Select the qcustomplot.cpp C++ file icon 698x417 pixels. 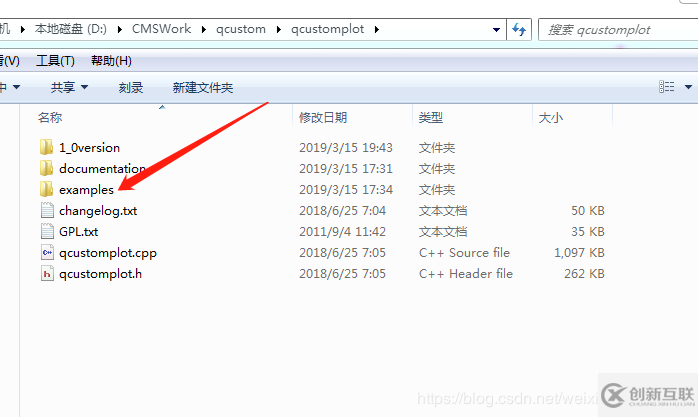pos(47,252)
